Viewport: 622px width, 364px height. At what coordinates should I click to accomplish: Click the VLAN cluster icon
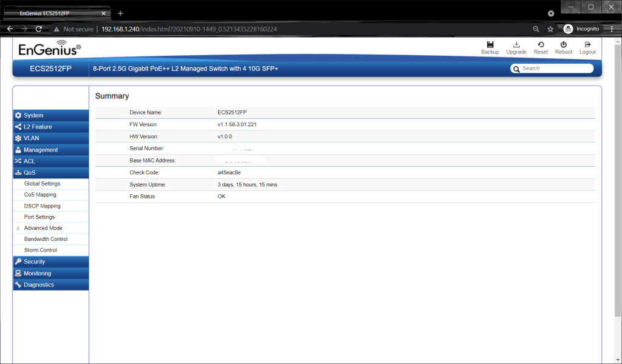coord(18,138)
